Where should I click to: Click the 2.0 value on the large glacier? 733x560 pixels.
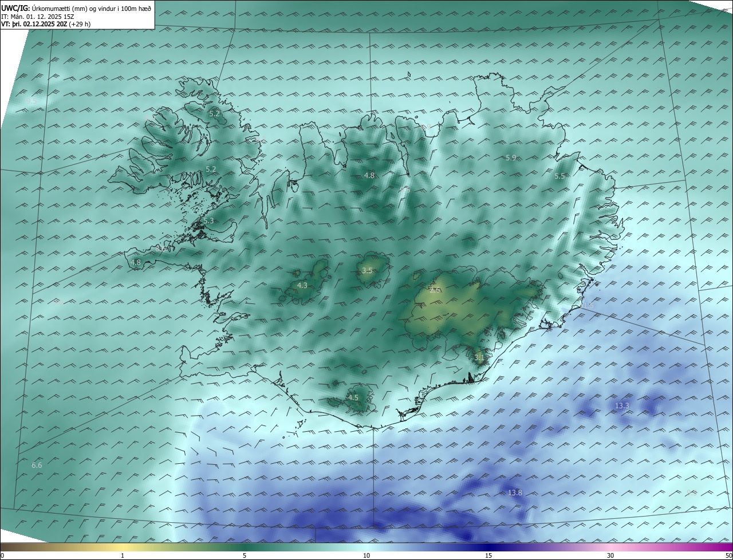(435, 290)
